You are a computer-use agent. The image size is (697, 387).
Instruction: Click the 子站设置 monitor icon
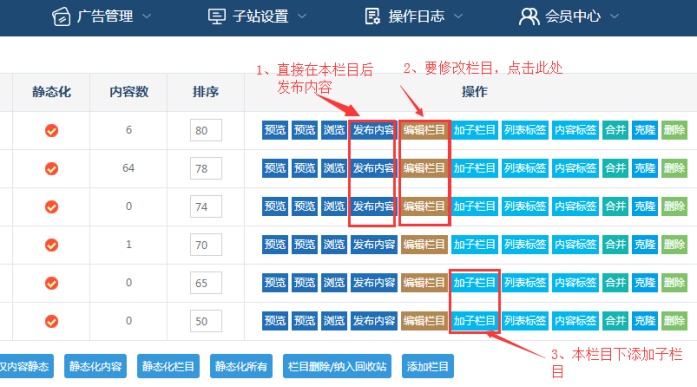(216, 17)
